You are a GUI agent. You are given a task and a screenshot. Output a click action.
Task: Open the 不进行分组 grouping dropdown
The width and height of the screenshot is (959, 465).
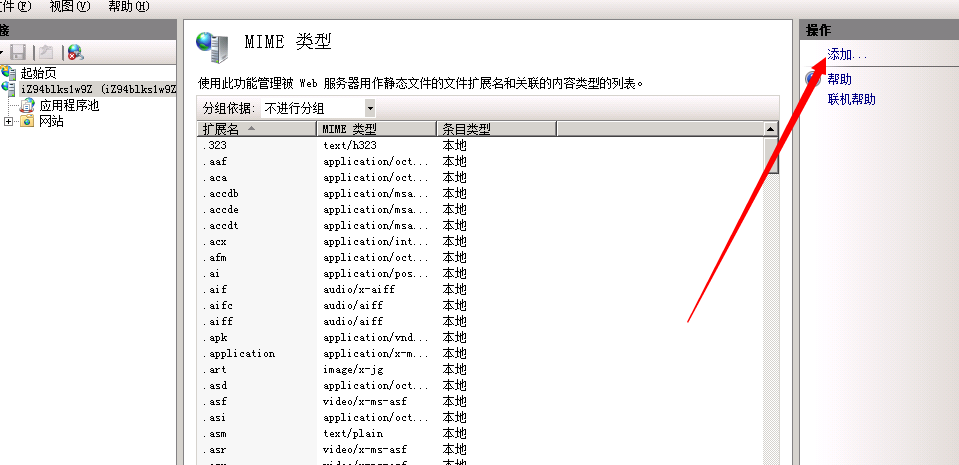click(x=318, y=109)
